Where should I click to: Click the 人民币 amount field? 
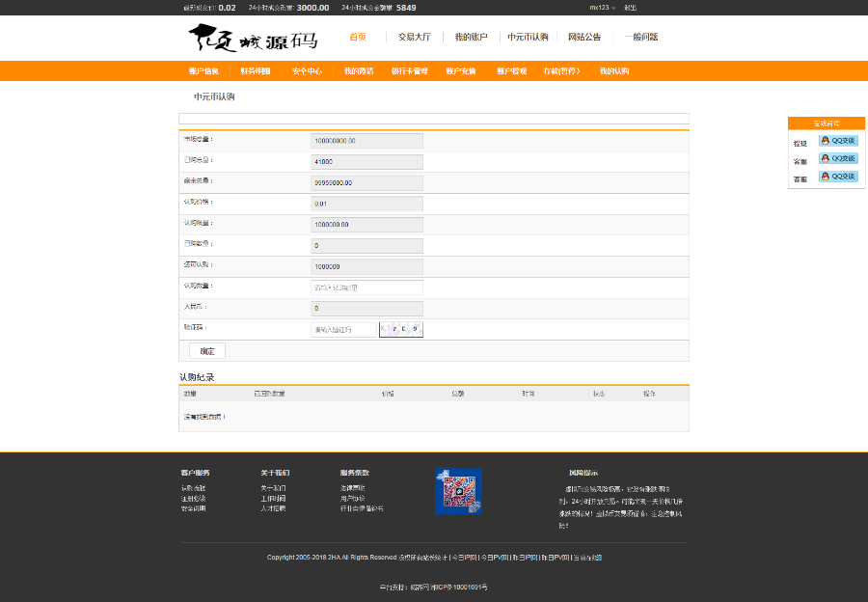(x=366, y=308)
